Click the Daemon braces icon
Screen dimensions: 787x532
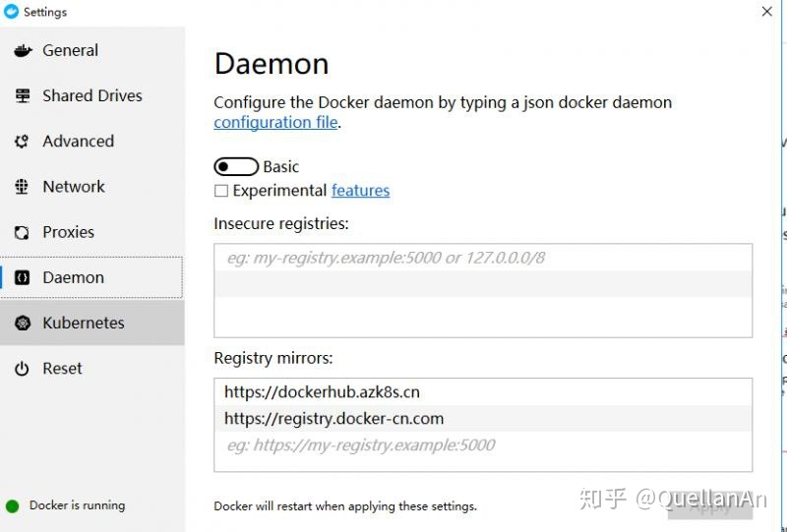(22, 277)
